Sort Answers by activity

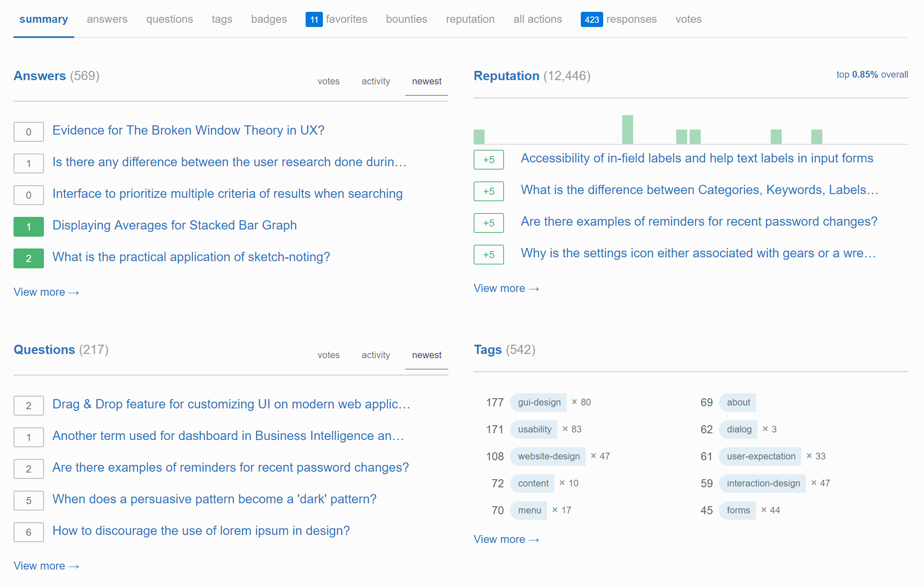coord(375,81)
